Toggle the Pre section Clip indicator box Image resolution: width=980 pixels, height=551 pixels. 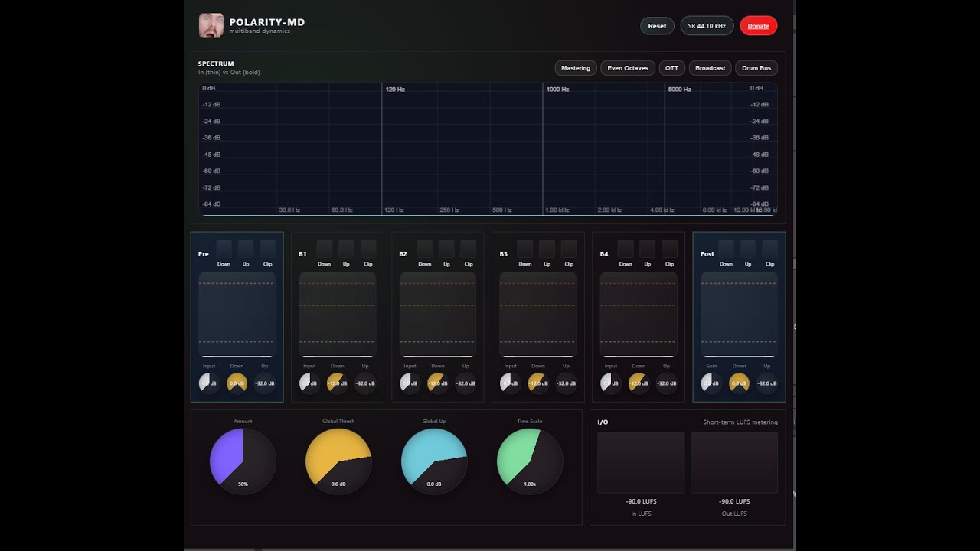point(268,248)
